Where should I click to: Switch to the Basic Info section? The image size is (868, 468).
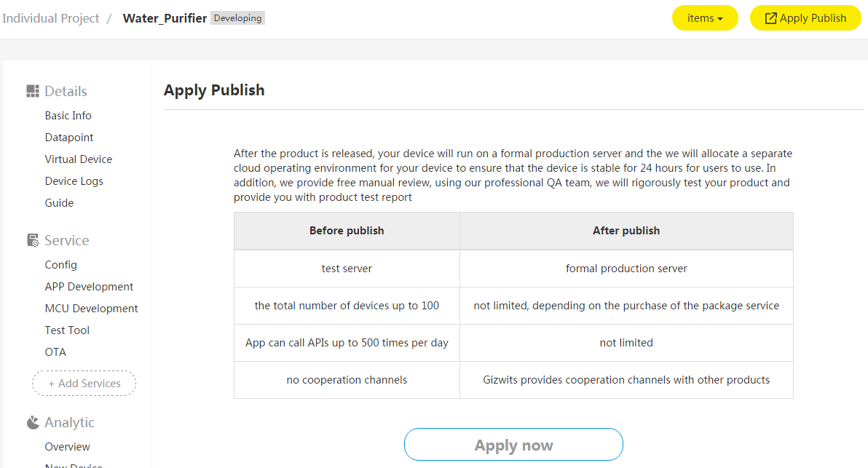(x=68, y=115)
